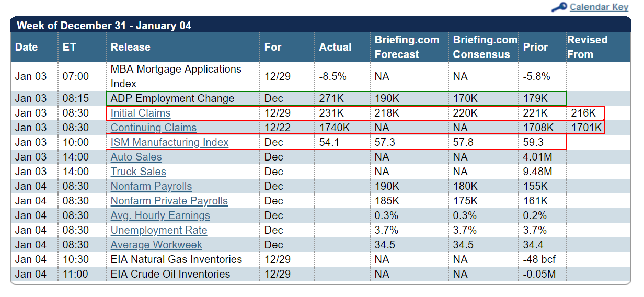Image resolution: width=644 pixels, height=297 pixels.
Task: Click the MBA prior value -5.8%
Action: (x=537, y=76)
